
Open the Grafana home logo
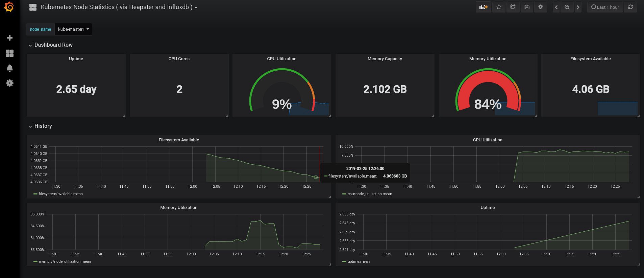point(9,7)
